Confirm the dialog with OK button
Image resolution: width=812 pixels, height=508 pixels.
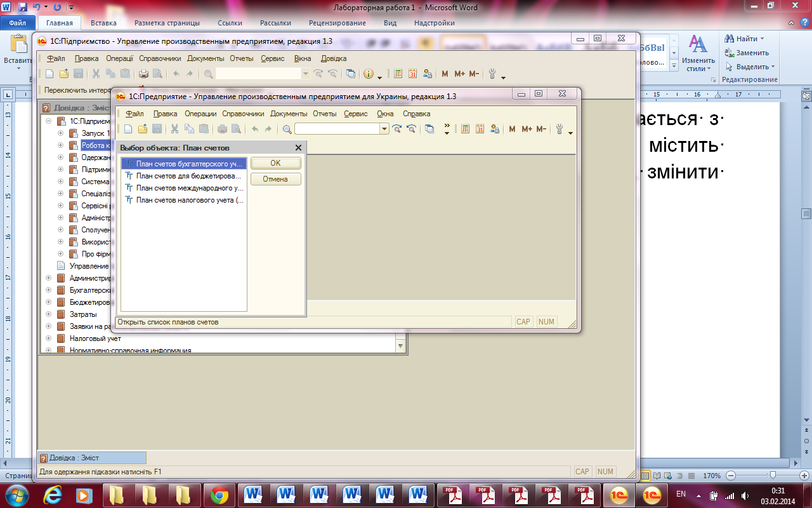point(275,163)
